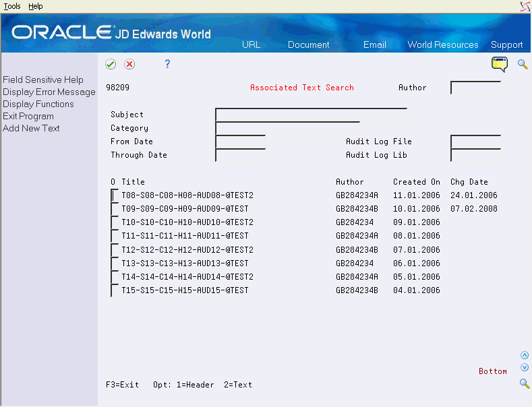Open the URL header link
This screenshot has height=407, width=532.
(x=251, y=44)
